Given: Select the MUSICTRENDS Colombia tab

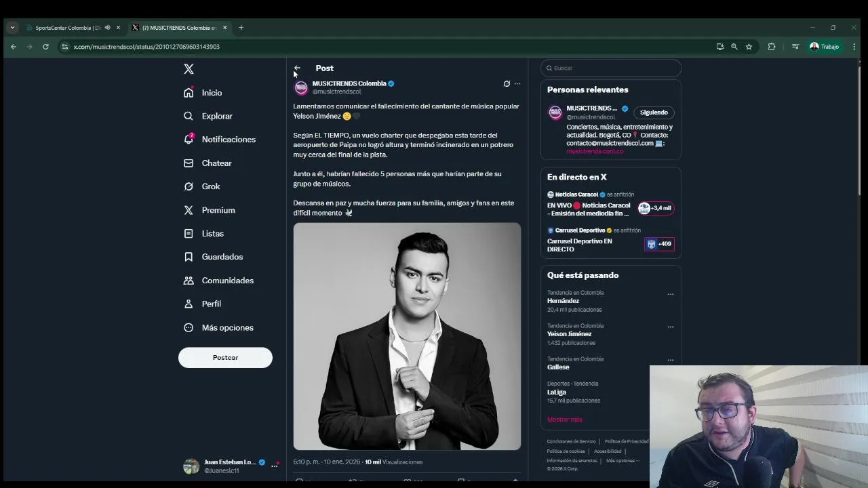Looking at the screenshot, I should tap(178, 28).
